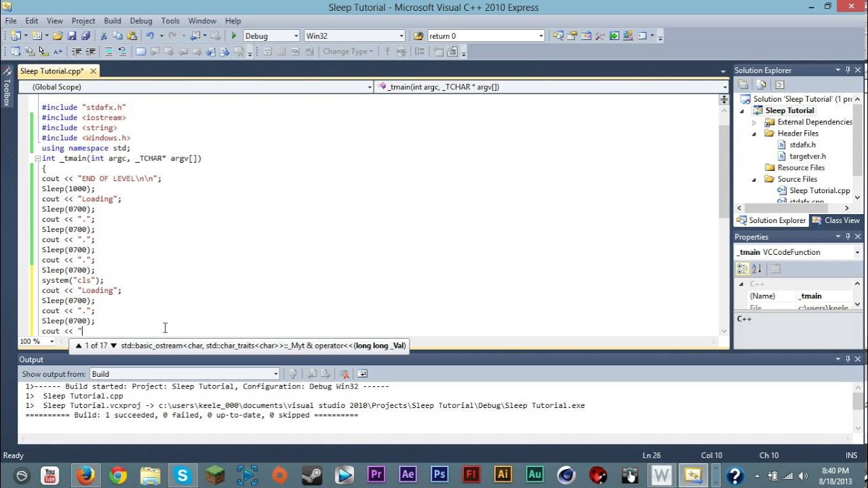Select the Resource Files folder

point(801,168)
